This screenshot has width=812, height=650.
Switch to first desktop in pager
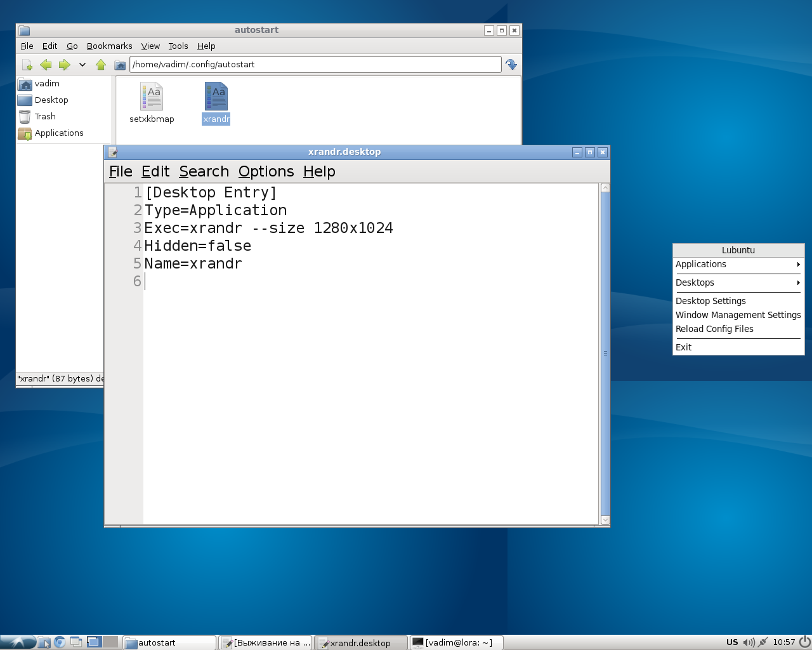(94, 642)
